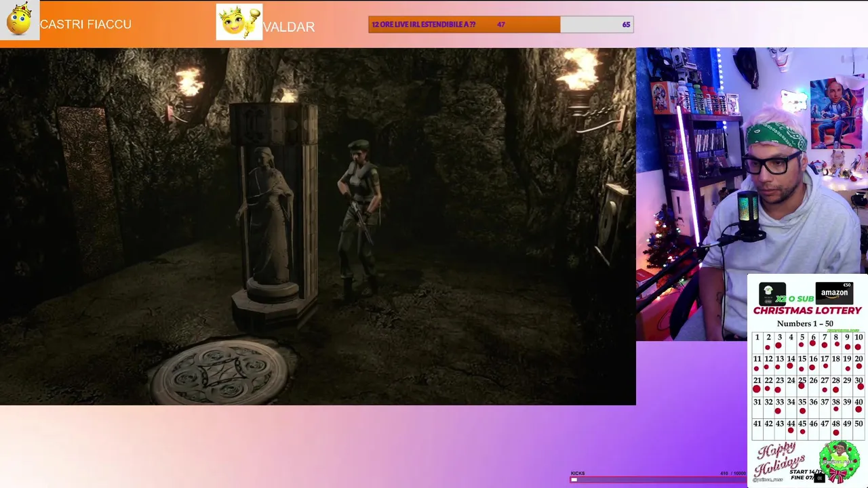Click lottery number 21 cell
Viewport: 868px width, 488px height.
click(x=757, y=385)
